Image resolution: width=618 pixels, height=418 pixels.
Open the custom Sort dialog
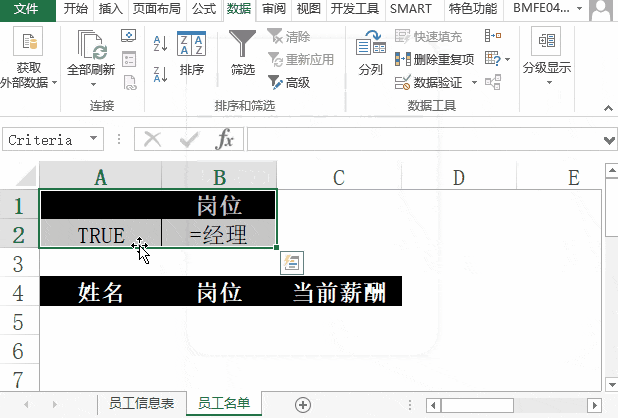coord(192,53)
